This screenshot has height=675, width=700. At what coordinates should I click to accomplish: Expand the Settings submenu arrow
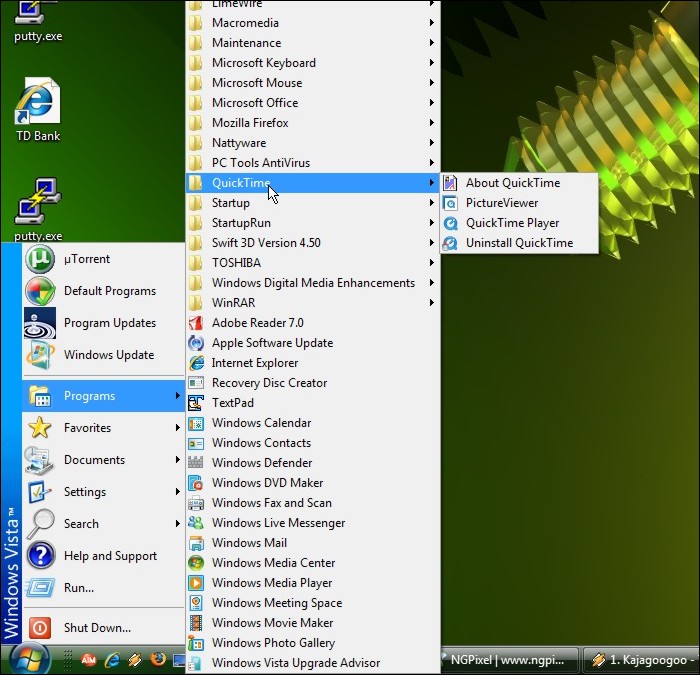tap(178, 492)
